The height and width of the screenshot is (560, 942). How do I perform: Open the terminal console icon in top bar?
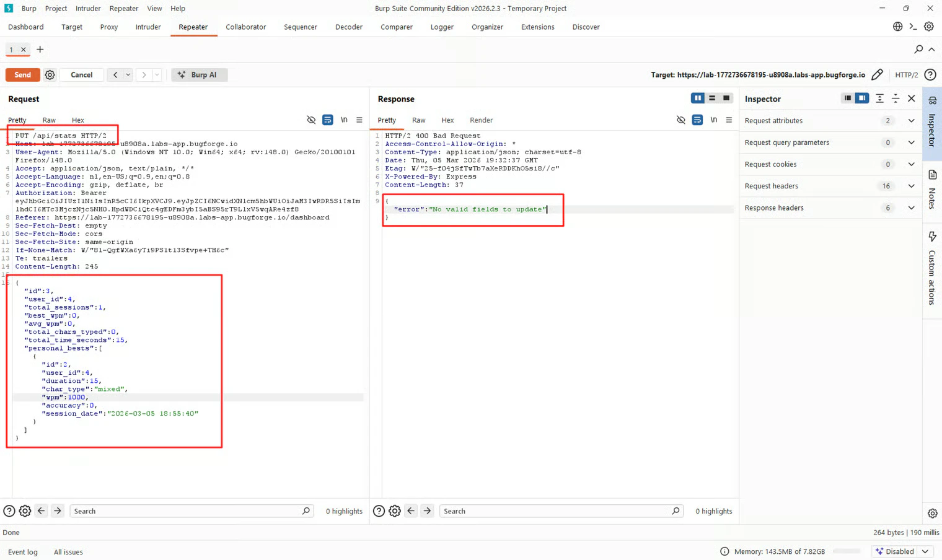pos(913,27)
